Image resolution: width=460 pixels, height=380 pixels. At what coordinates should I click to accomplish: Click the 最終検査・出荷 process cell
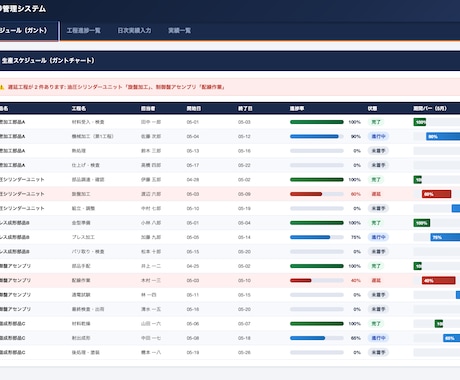(x=88, y=309)
